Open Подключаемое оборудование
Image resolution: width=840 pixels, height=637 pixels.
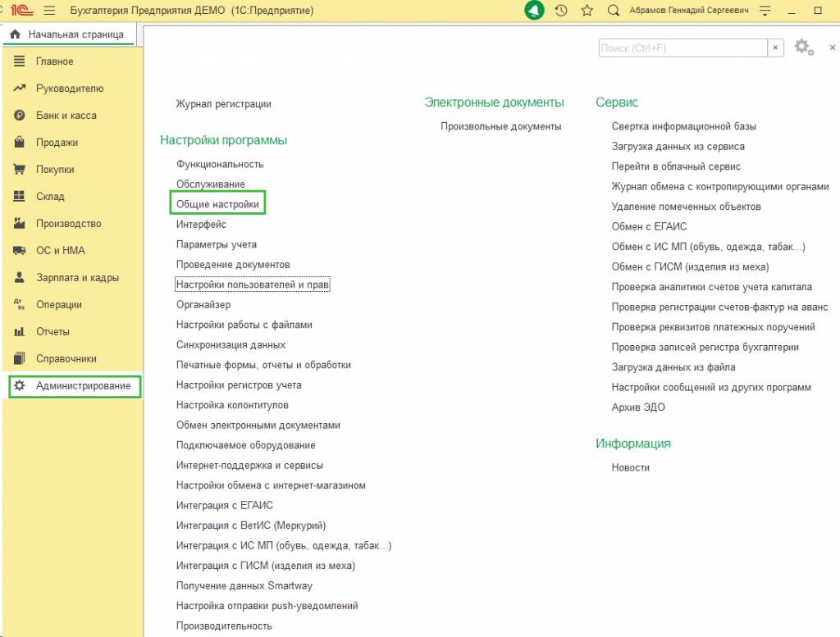point(245,445)
